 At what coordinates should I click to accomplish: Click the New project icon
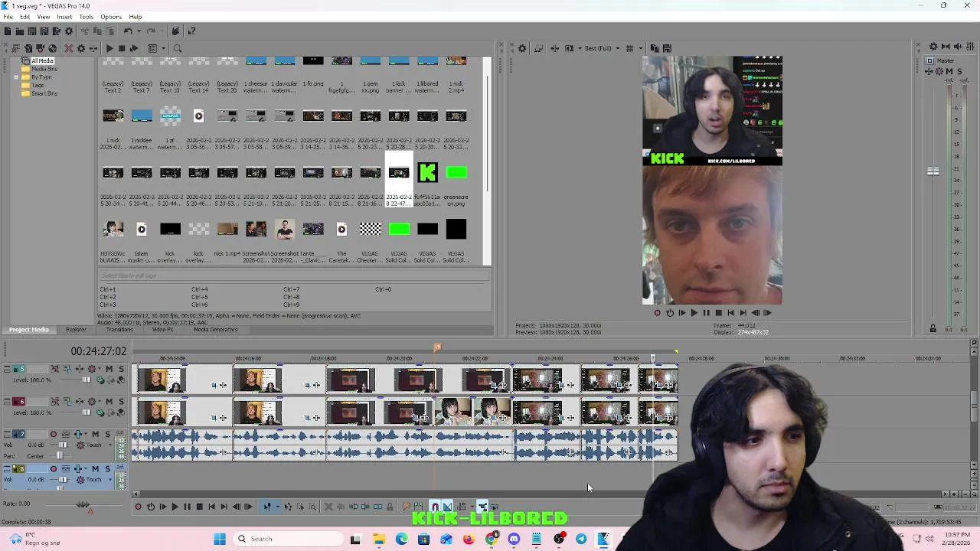[8, 31]
